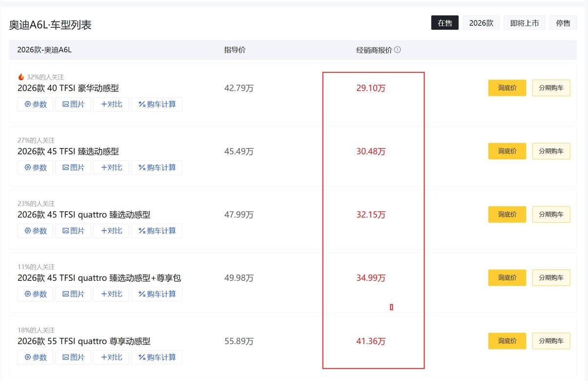
Task: View 图片 of 45 TFSI 臻选动感型
Action: coord(73,168)
